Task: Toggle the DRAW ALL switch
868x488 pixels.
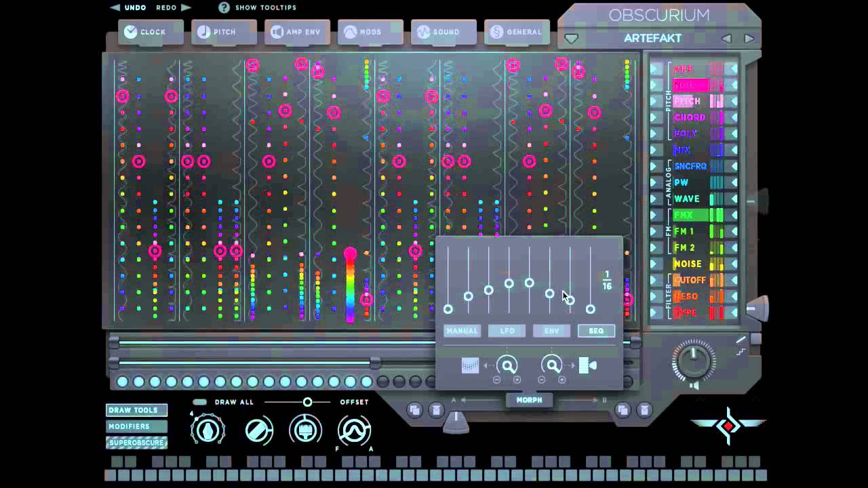Action: (x=200, y=402)
